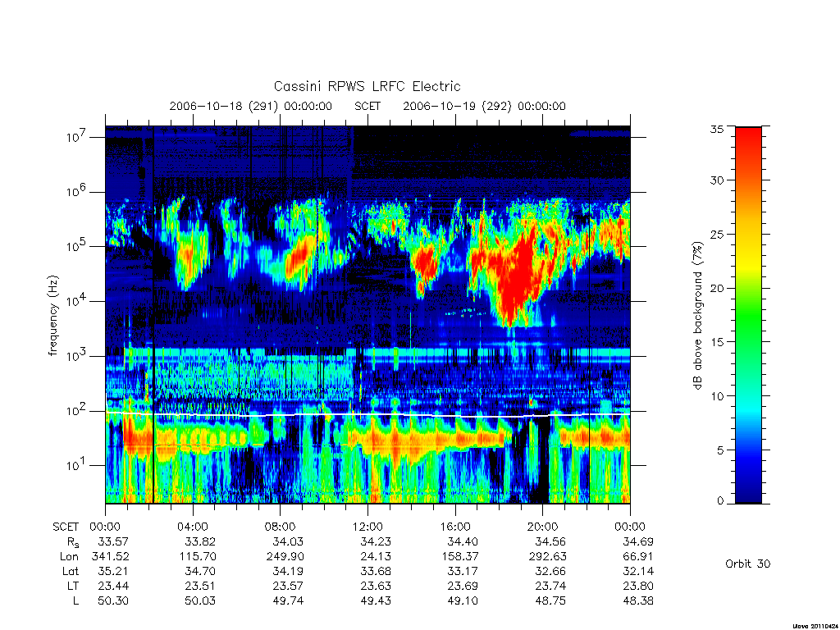Click the 10^7 frequency tick label

coord(78,137)
